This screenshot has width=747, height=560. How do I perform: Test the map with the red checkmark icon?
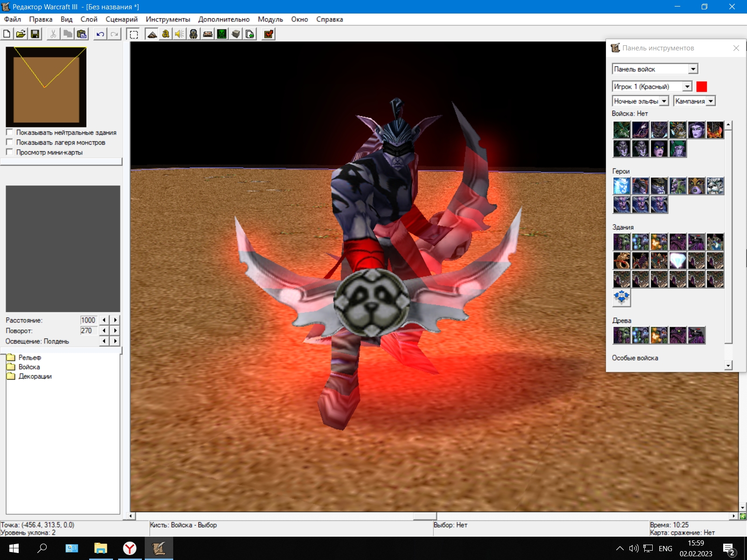pyautogui.click(x=268, y=34)
